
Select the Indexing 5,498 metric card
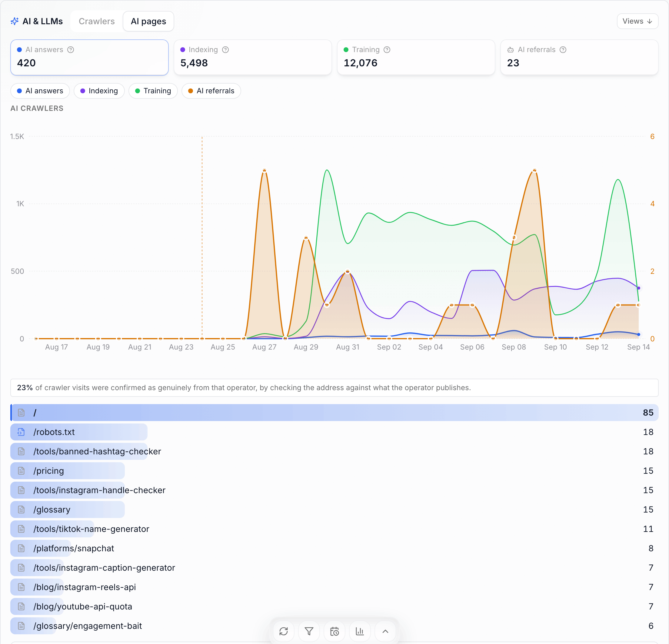coord(253,57)
